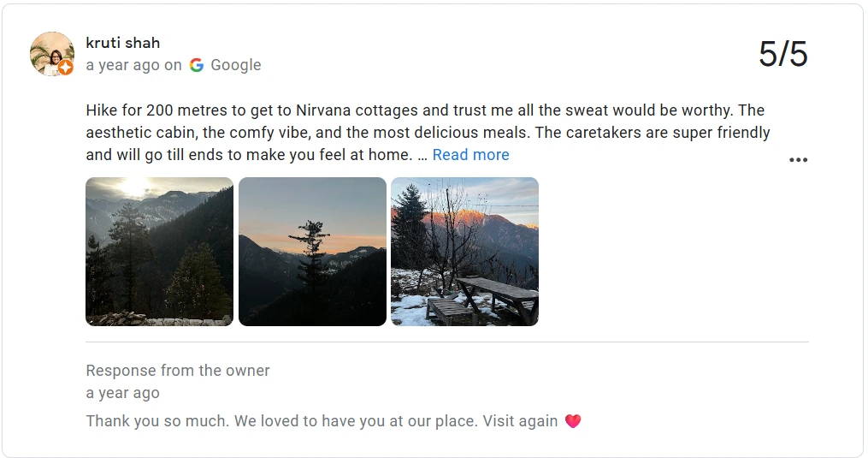Click 'Response from the owner' heading
The image size is (868, 458).
pos(178,371)
